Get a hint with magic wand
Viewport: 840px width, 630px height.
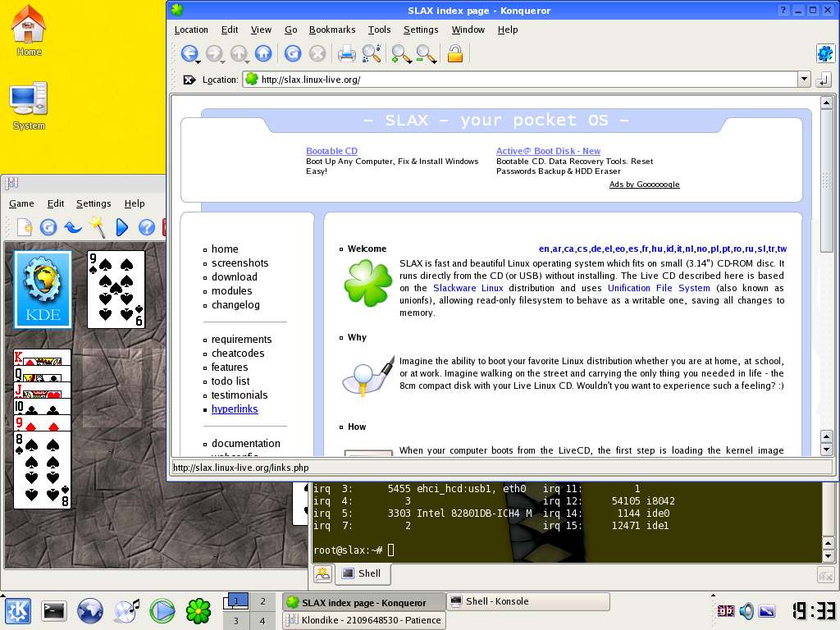coord(98,227)
